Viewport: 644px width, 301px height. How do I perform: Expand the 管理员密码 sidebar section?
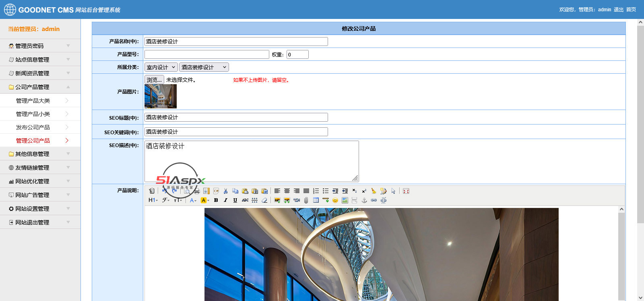point(40,46)
